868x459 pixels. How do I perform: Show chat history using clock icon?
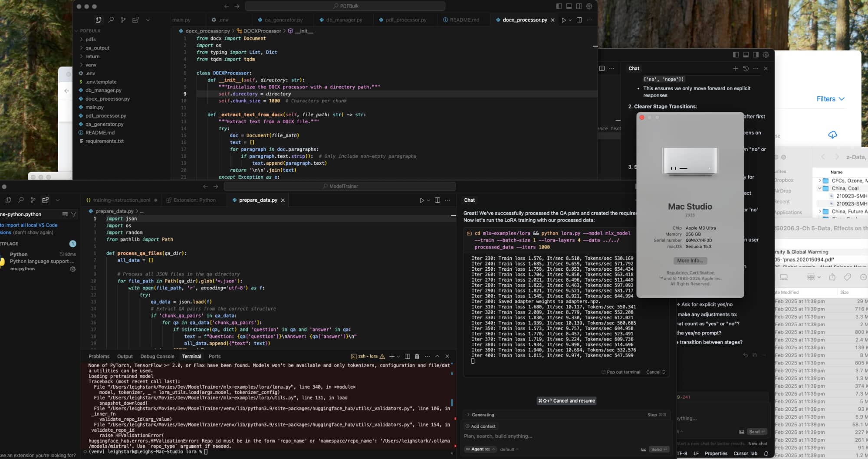coord(746,69)
